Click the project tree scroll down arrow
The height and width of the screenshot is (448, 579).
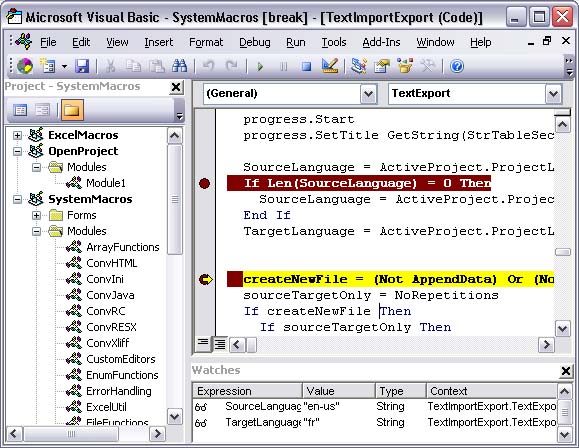point(174,417)
